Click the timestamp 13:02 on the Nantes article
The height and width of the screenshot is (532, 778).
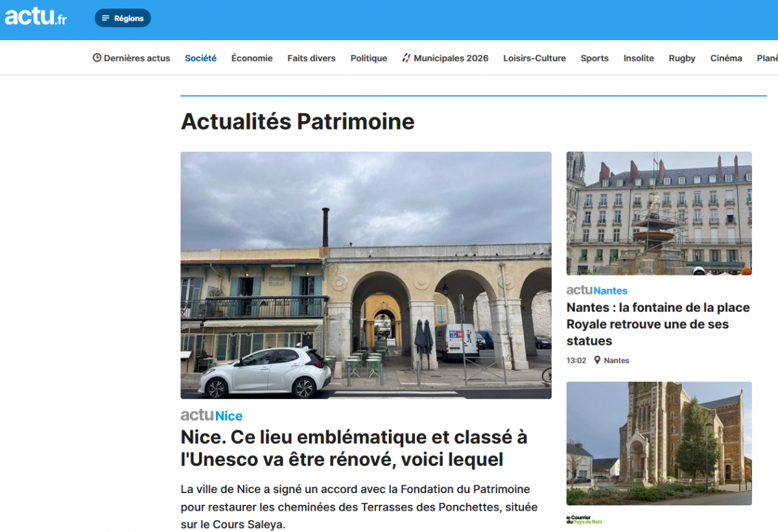[x=576, y=360]
